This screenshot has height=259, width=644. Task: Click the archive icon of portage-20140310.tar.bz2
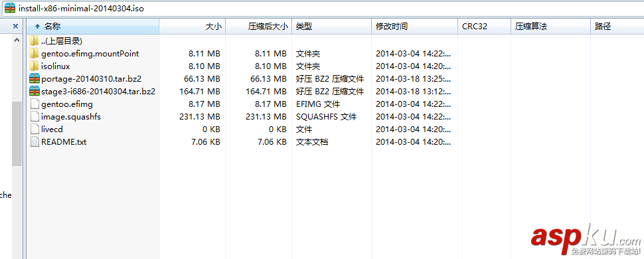pyautogui.click(x=34, y=78)
